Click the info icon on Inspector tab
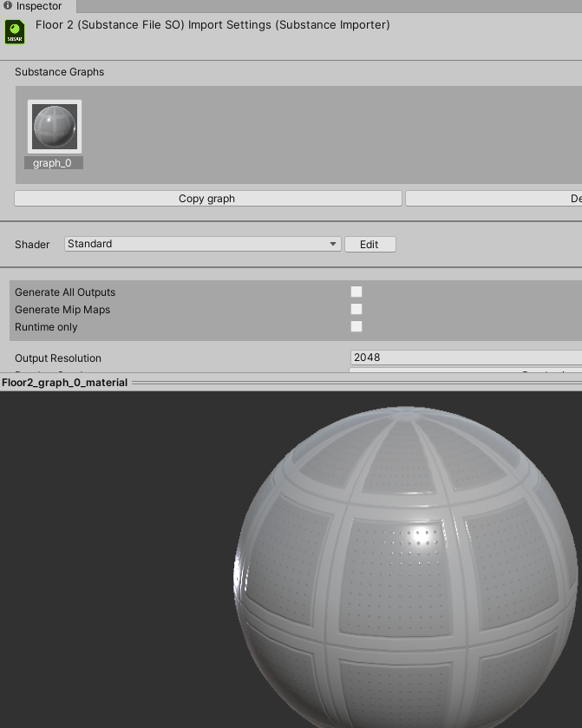Image resolution: width=582 pixels, height=728 pixels. tap(8, 6)
